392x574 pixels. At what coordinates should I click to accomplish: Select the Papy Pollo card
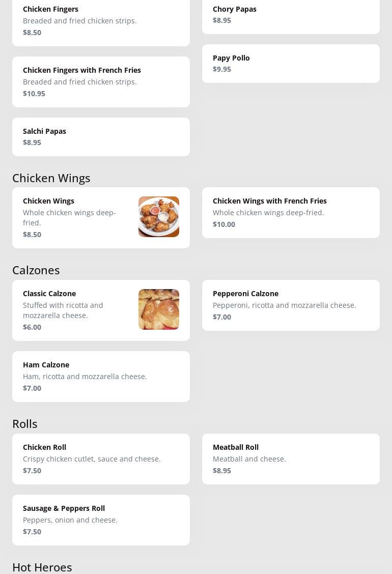click(291, 64)
